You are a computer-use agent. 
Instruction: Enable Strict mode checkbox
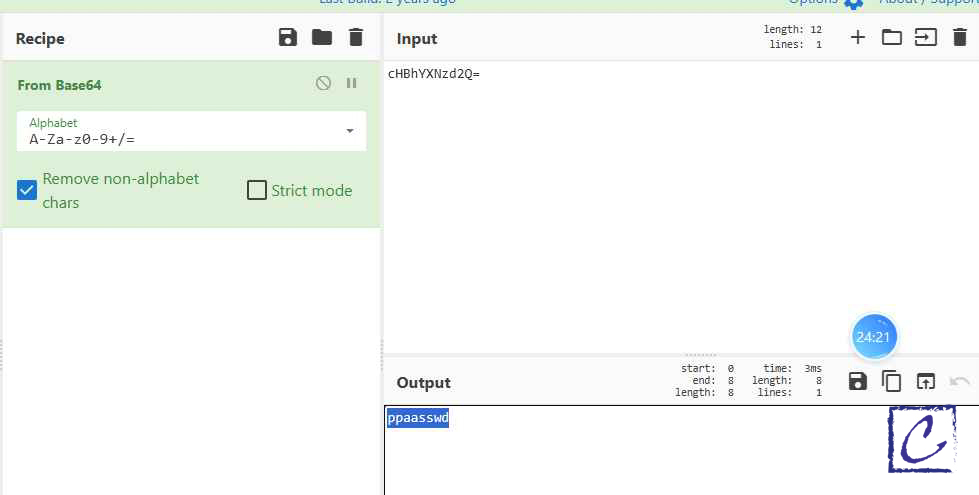pyautogui.click(x=257, y=190)
